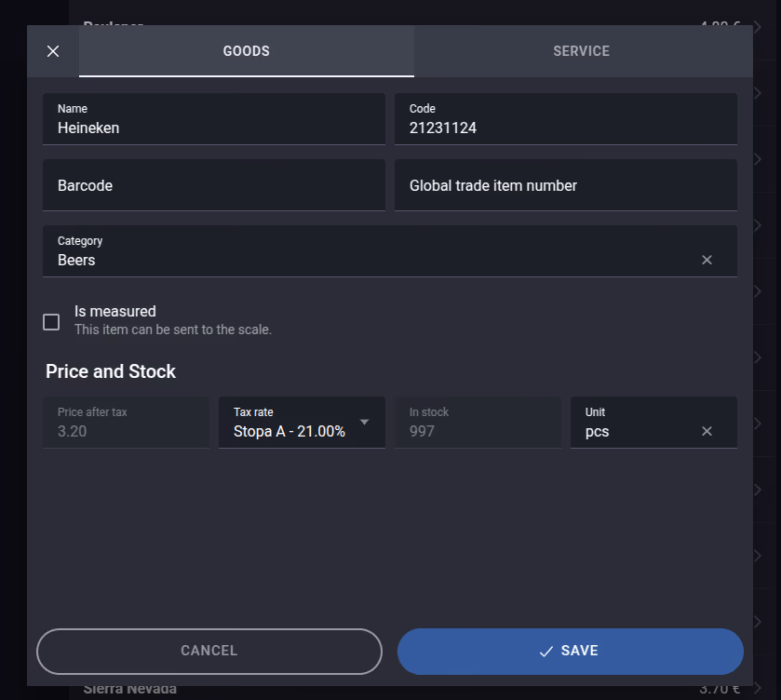
Task: Switch to the Service tab
Action: tap(581, 51)
